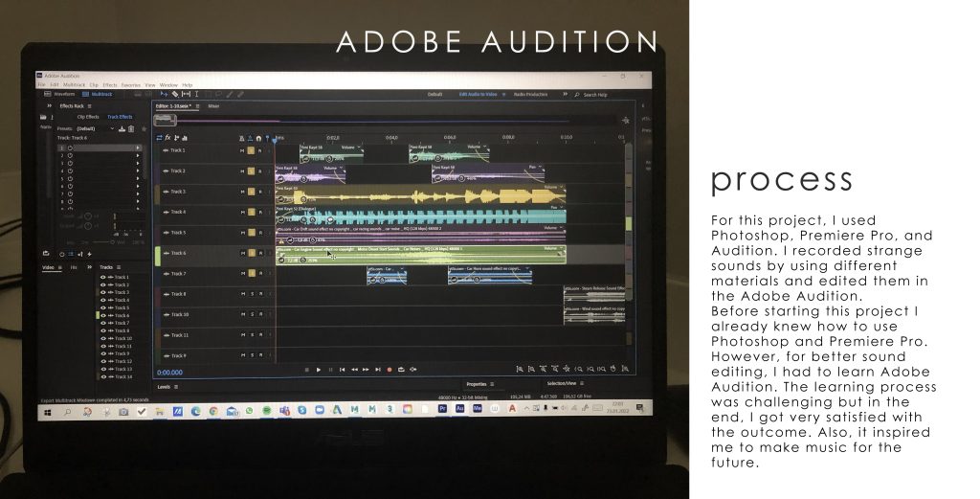Click the Toggle Loop Playback icon
Viewport: 980px width, 499px height.
[400, 369]
